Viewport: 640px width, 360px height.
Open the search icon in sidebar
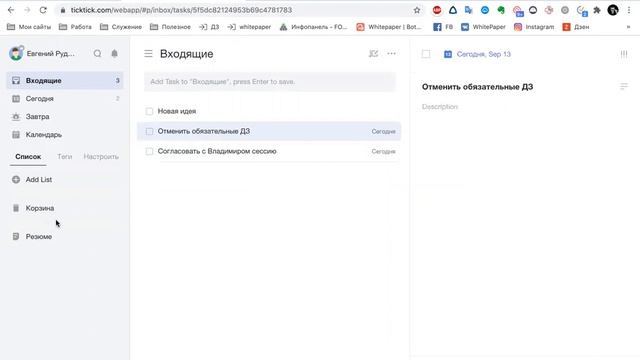pyautogui.click(x=97, y=53)
